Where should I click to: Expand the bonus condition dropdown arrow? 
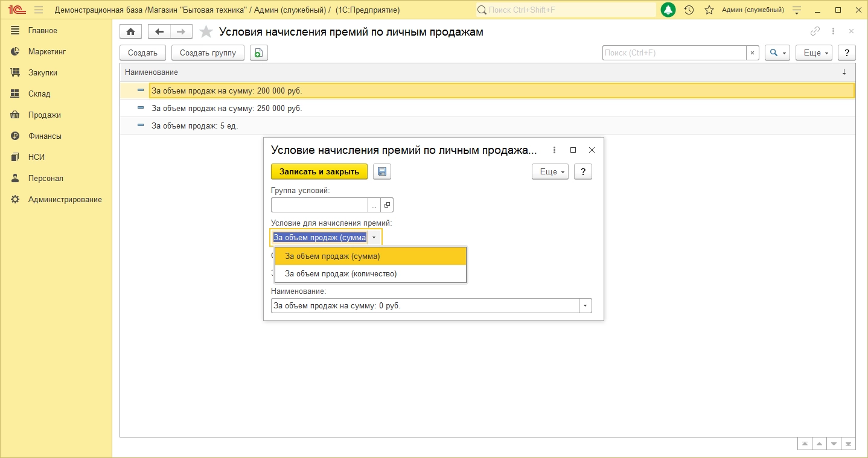click(374, 238)
